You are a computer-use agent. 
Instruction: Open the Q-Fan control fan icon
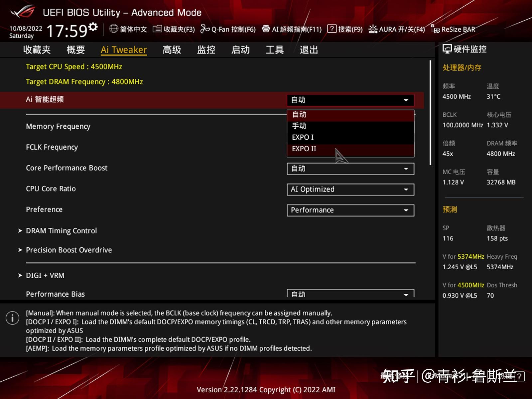click(205, 29)
